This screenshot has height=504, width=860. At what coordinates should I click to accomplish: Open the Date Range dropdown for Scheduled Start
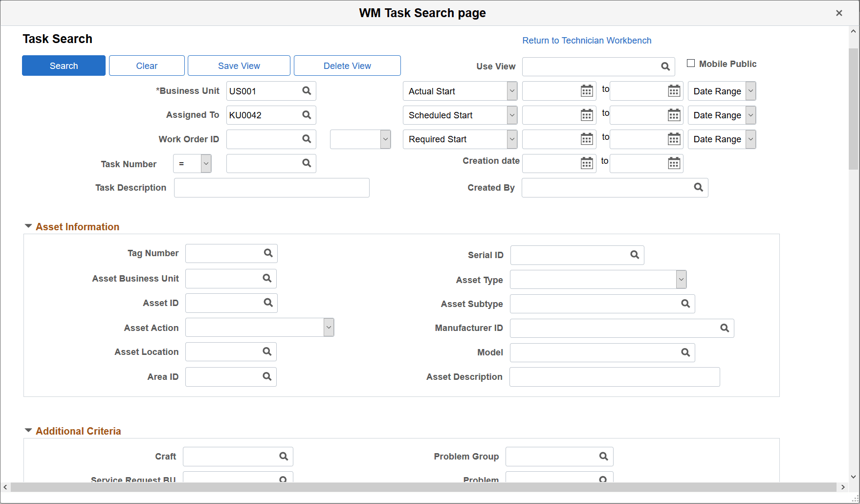[750, 115]
